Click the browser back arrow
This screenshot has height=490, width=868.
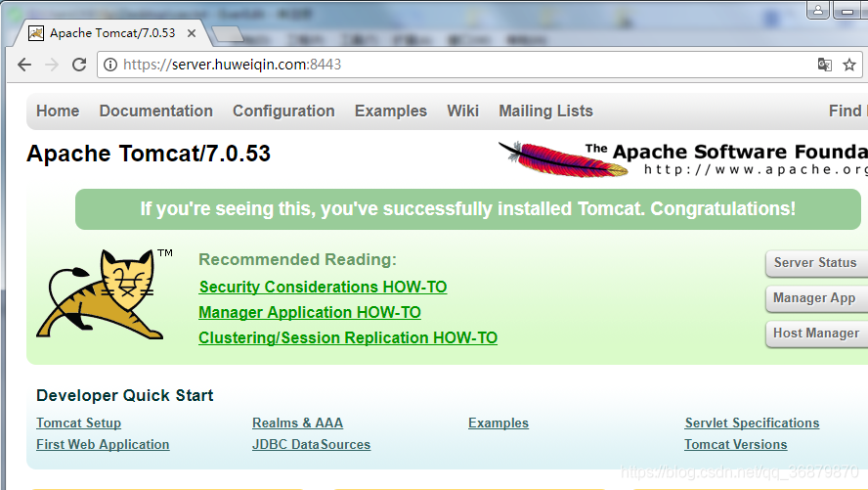coord(24,65)
